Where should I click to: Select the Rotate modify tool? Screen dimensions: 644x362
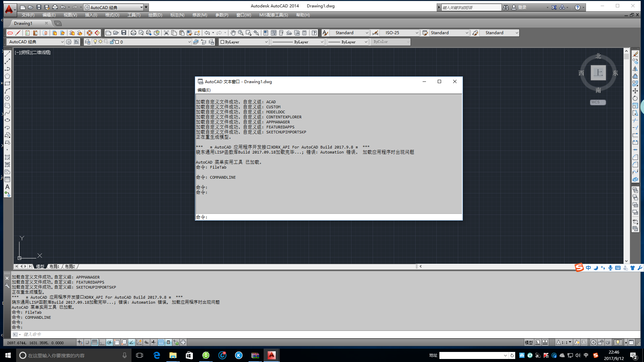pos(635,98)
